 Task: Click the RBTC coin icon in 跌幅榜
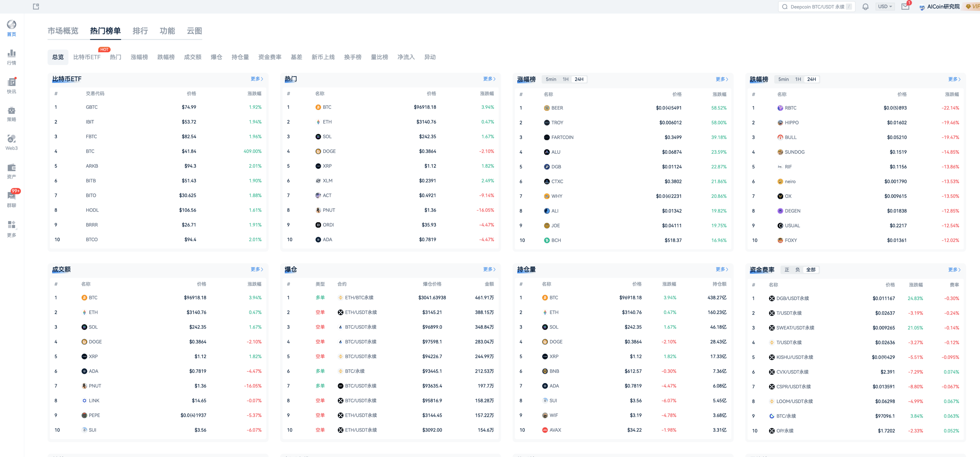(780, 108)
